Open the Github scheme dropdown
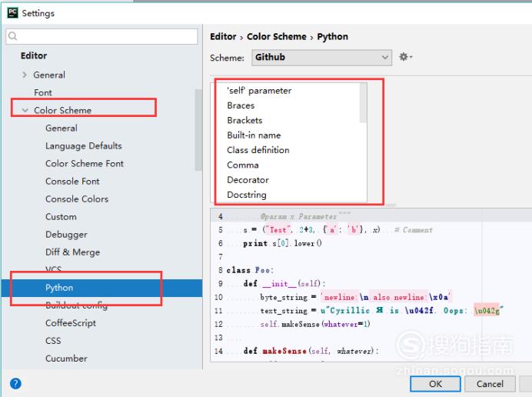Screen dimensions: 532x397 [321, 58]
